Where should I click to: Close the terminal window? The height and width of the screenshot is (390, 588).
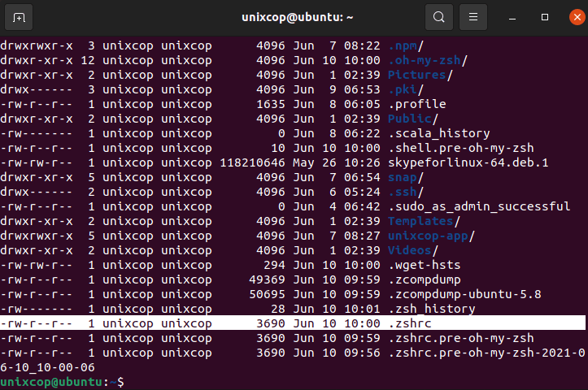tap(577, 17)
